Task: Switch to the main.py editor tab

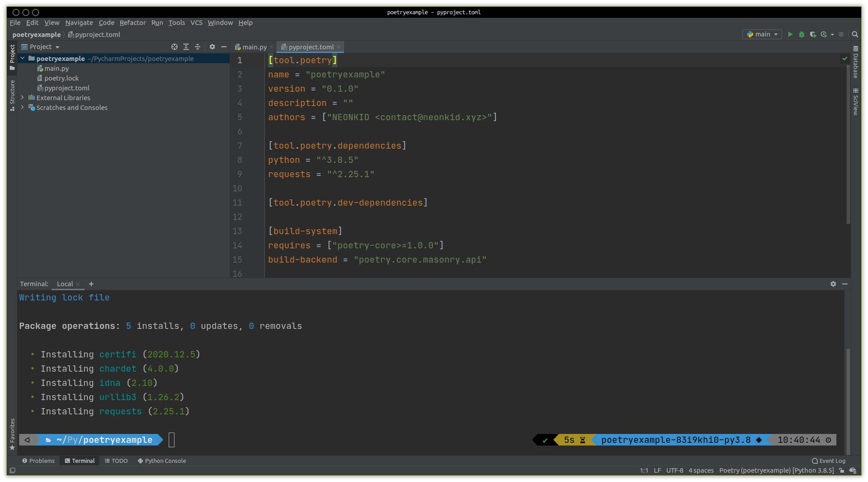Action: 254,47
